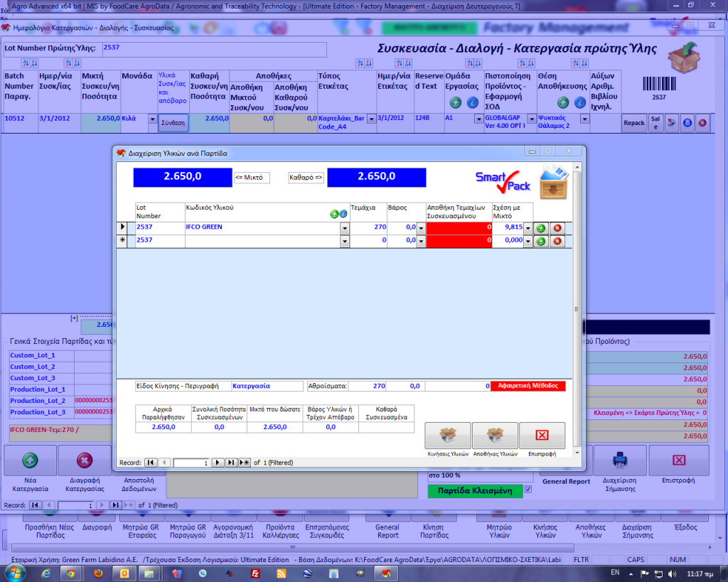Open GLOBALGAP certification dropdown
The image size is (728, 582).
tap(532, 119)
